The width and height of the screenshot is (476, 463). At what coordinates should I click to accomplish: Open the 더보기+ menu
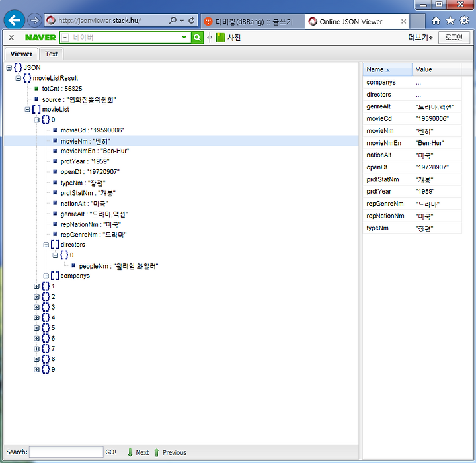(420, 37)
